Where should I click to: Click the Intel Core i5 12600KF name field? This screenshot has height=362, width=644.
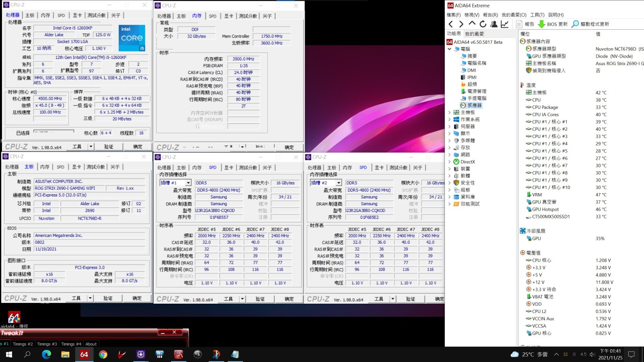coord(72,28)
